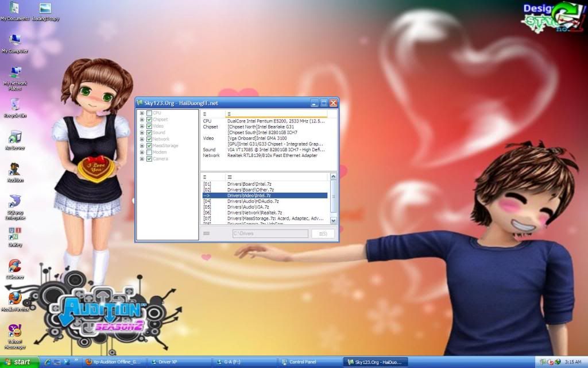Screen dimensions: 588x368
Task: Click the Internet Explorer quick launch icon
Action: coord(48,362)
